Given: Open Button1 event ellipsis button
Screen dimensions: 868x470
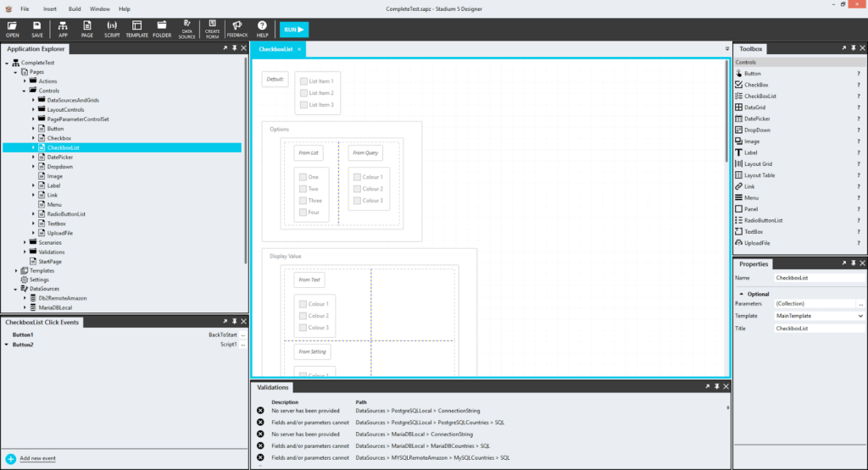Looking at the screenshot, I should point(243,335).
